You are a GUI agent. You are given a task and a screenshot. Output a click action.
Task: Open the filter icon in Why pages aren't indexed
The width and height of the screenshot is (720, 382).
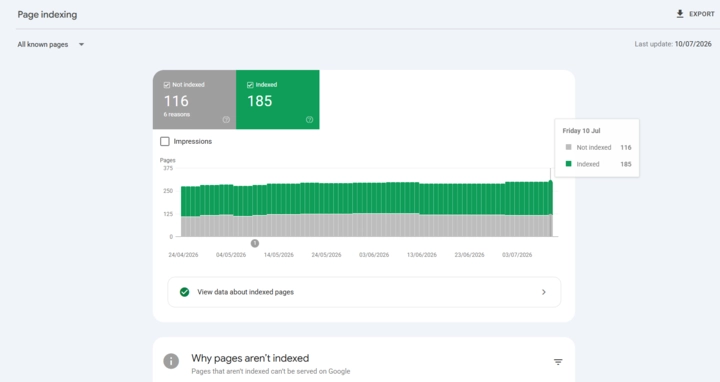click(x=558, y=362)
